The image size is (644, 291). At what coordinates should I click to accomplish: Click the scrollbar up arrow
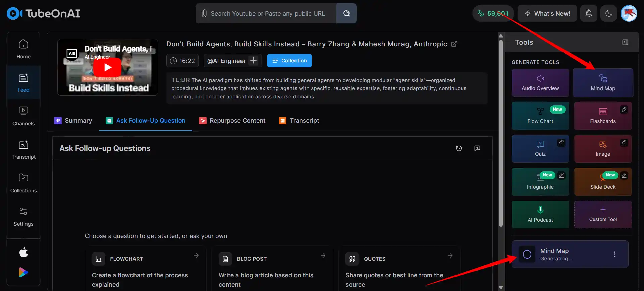[x=501, y=36]
